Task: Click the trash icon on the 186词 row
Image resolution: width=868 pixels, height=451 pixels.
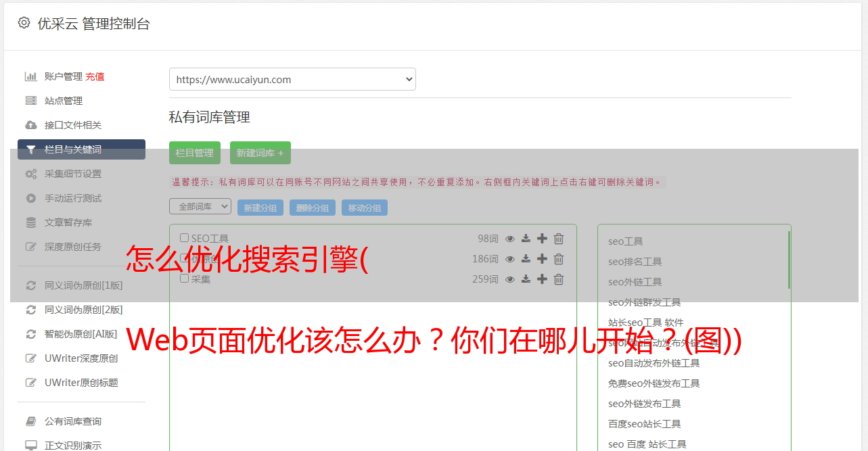Action: click(x=559, y=259)
